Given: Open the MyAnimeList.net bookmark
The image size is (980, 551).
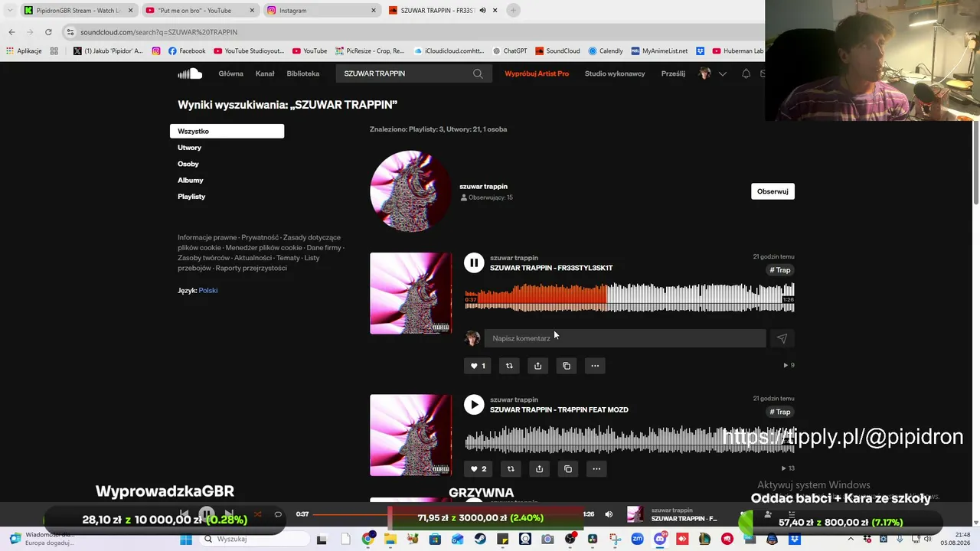Looking at the screenshot, I should [659, 51].
